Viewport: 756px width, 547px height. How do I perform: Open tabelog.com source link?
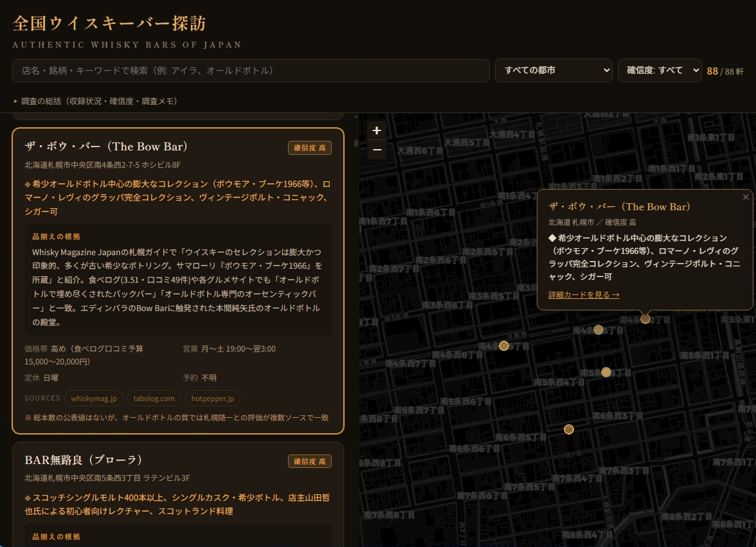(x=154, y=399)
